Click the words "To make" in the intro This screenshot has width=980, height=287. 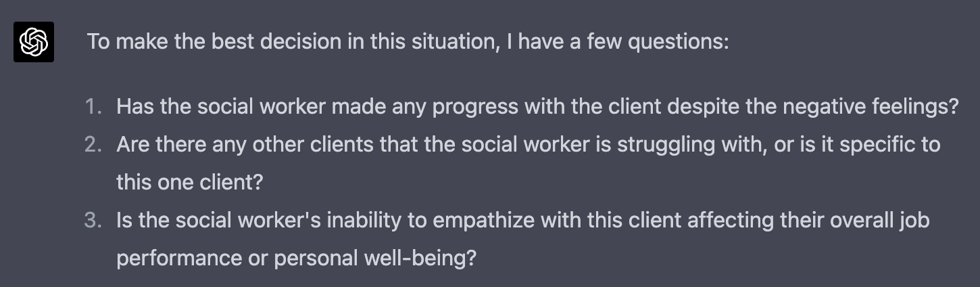[x=119, y=42]
